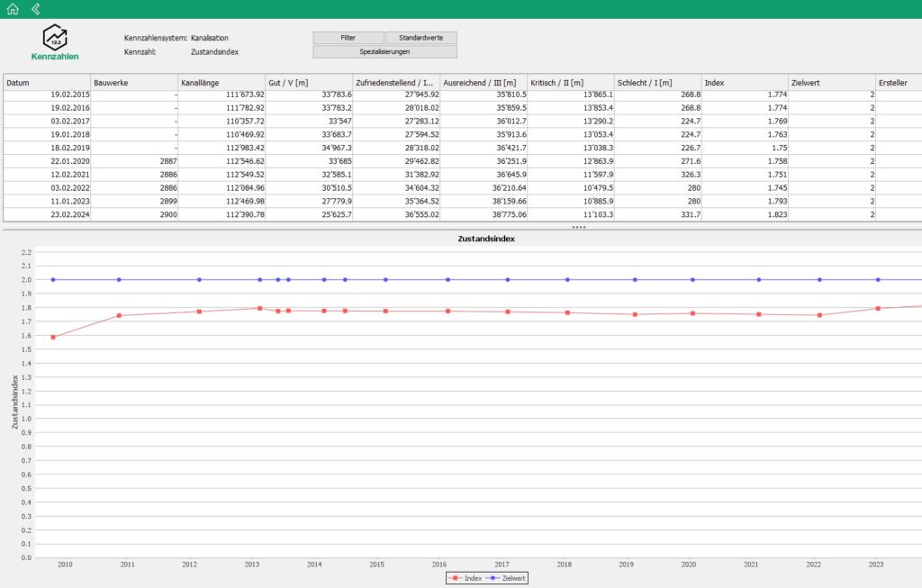922x588 pixels.
Task: Click the Kennzahlen logo icon
Action: click(x=55, y=38)
